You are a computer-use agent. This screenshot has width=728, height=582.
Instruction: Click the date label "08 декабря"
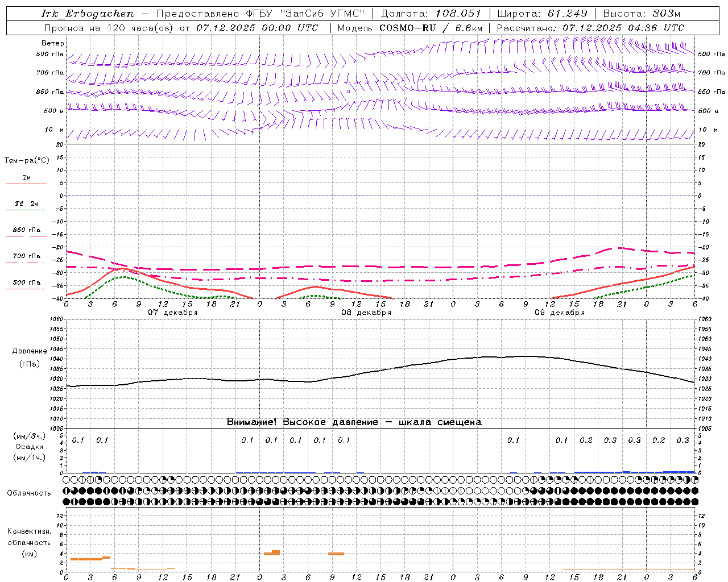366,313
